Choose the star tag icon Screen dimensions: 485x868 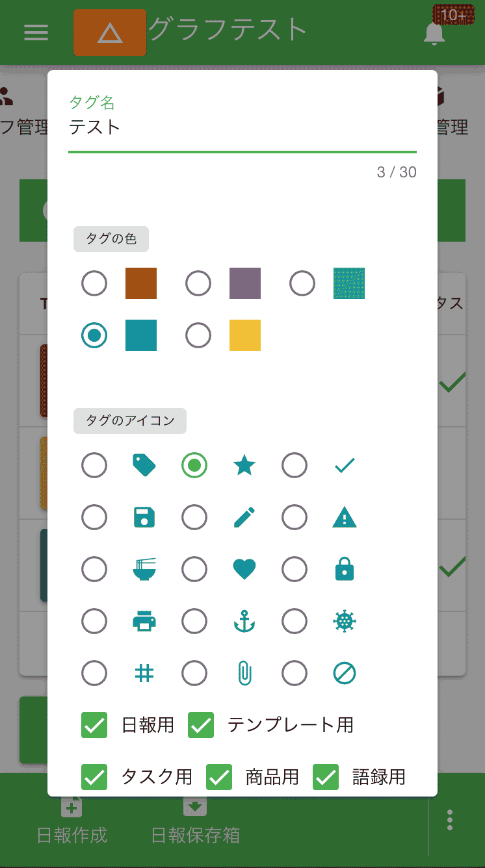244,465
